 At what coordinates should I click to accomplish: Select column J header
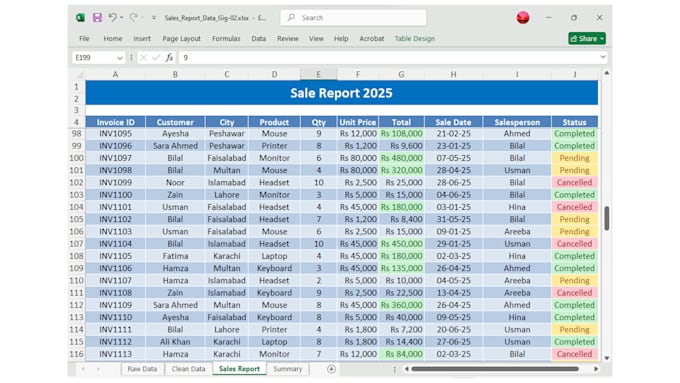[575, 75]
